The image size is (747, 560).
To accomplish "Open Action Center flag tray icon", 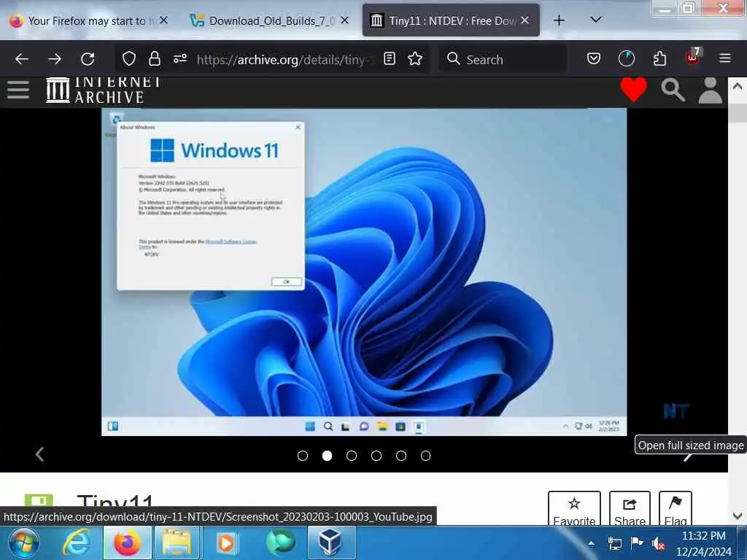I will [x=636, y=542].
